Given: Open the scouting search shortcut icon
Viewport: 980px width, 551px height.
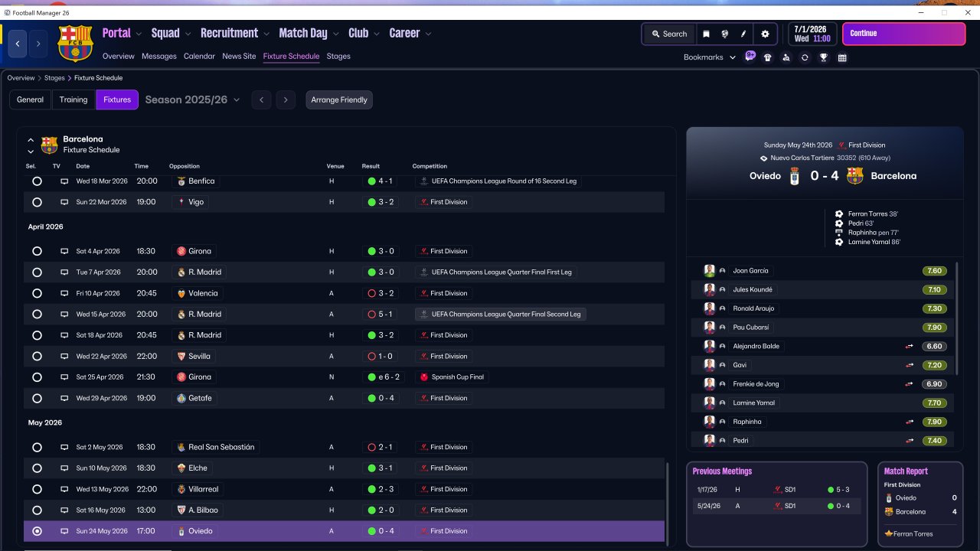Looking at the screenshot, I should pos(786,57).
